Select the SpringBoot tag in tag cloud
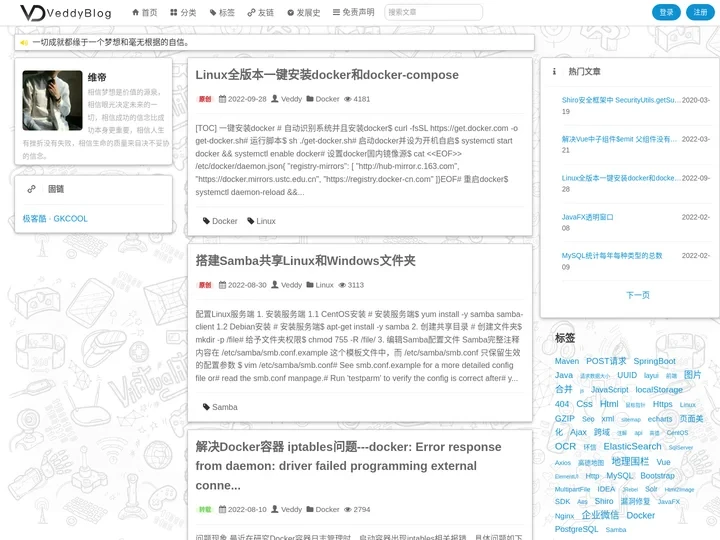The image size is (720, 540). point(654,361)
